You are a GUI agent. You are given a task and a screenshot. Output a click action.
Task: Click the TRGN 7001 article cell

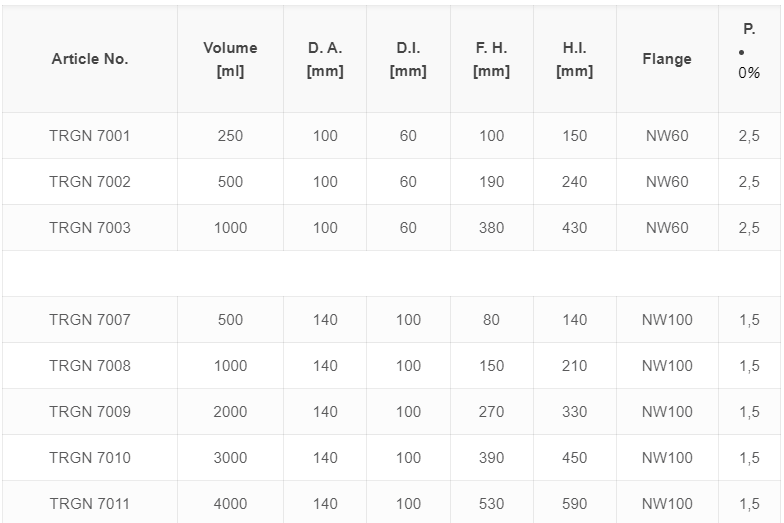(90, 136)
